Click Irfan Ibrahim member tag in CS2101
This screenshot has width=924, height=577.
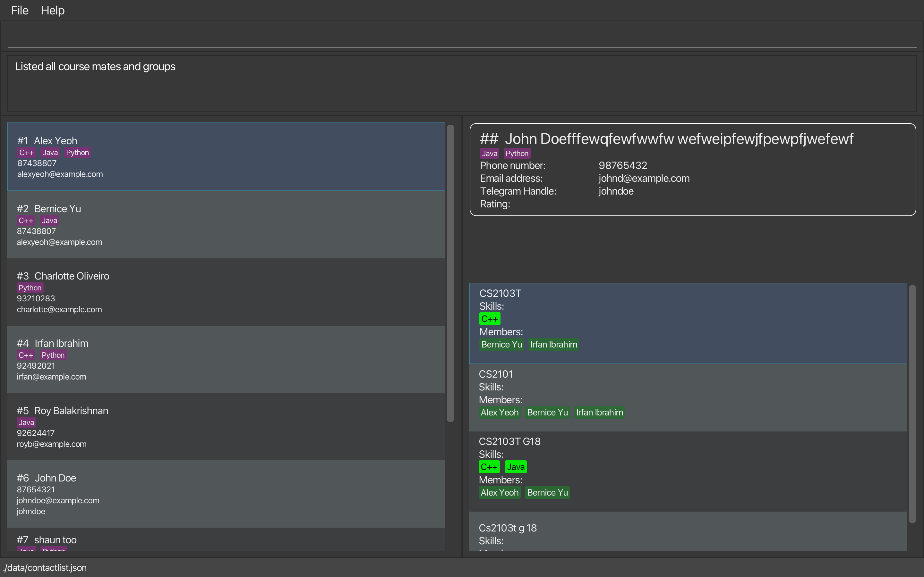pyautogui.click(x=599, y=413)
